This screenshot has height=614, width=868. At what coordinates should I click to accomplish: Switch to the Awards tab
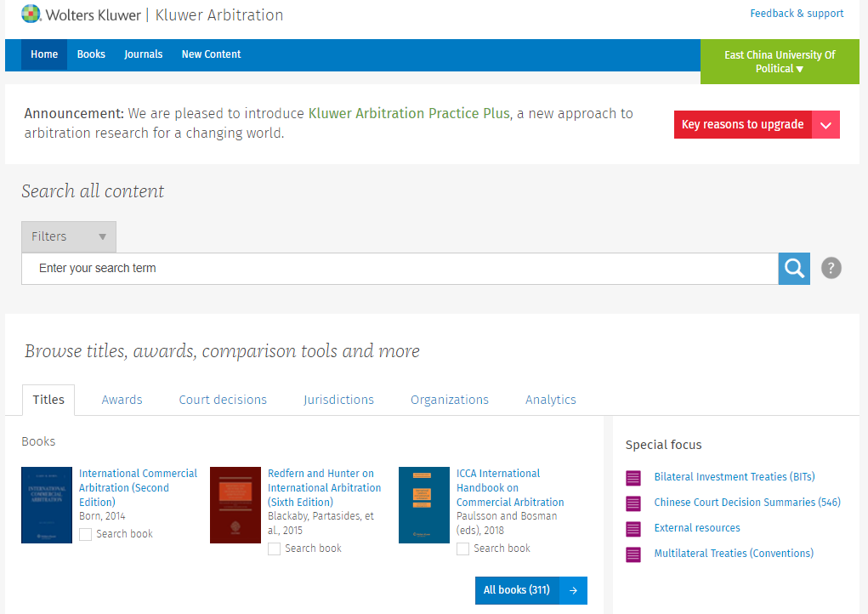(122, 400)
